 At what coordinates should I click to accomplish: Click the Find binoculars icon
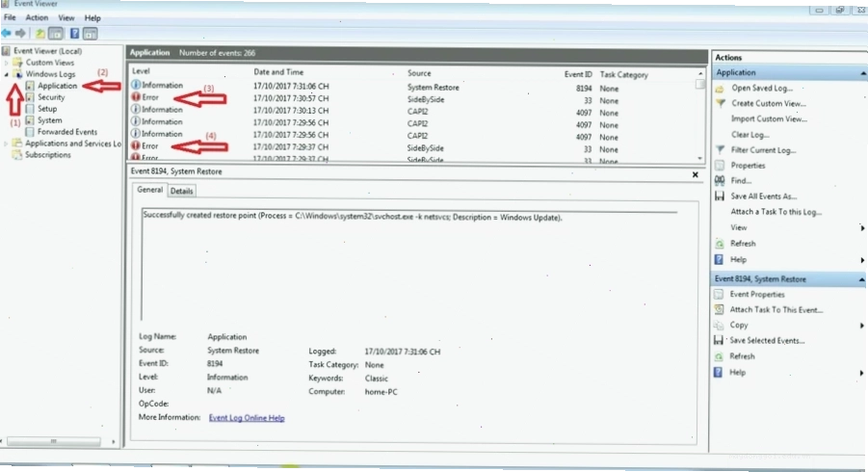[720, 180]
